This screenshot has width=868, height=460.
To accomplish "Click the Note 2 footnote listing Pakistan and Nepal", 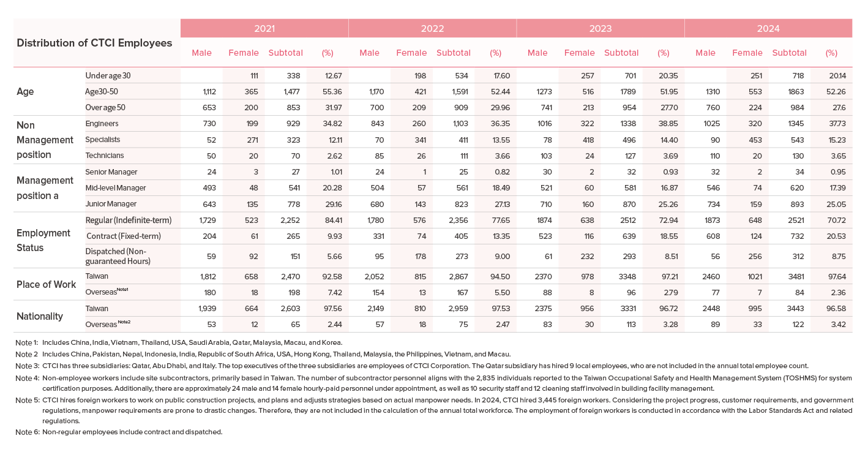I will click(263, 354).
